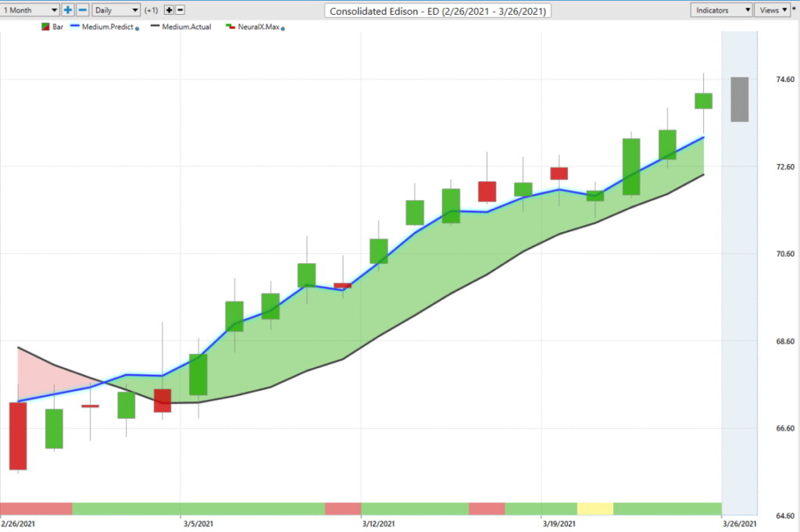
Task: Open the Daily interval dropdown
Action: tap(116, 9)
